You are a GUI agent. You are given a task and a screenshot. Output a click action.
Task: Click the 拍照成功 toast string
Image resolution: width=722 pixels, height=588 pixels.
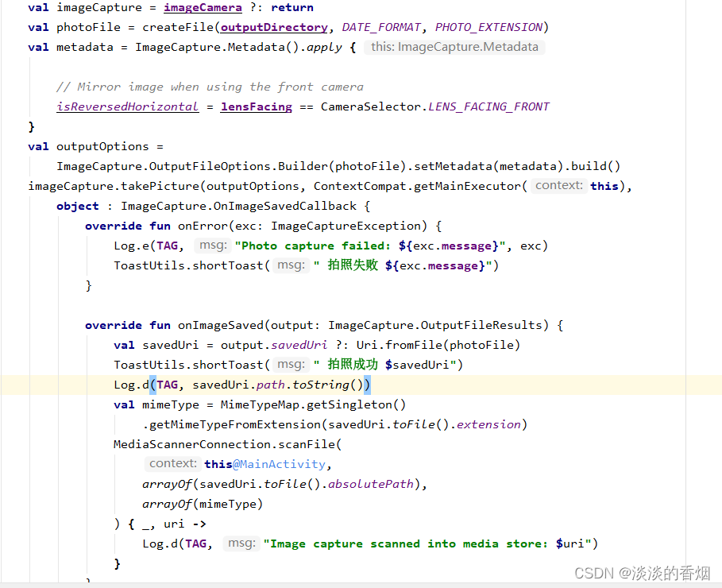point(353,365)
